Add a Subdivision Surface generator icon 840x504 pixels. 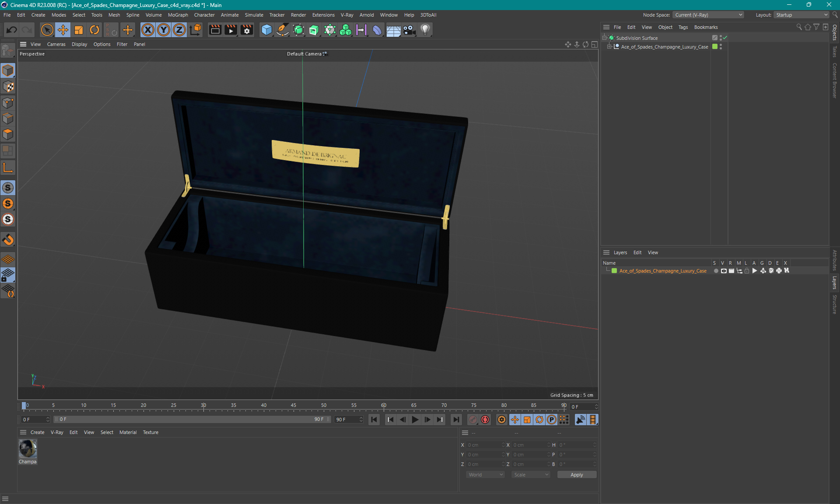coord(299,30)
